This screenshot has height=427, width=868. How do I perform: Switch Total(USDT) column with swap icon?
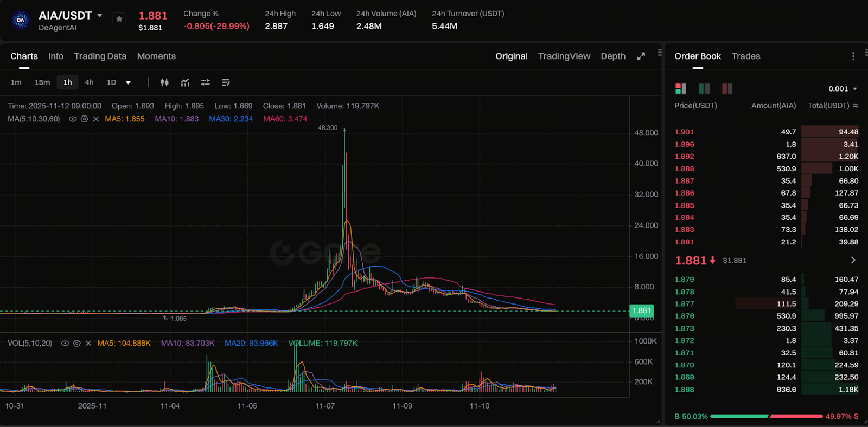point(856,106)
